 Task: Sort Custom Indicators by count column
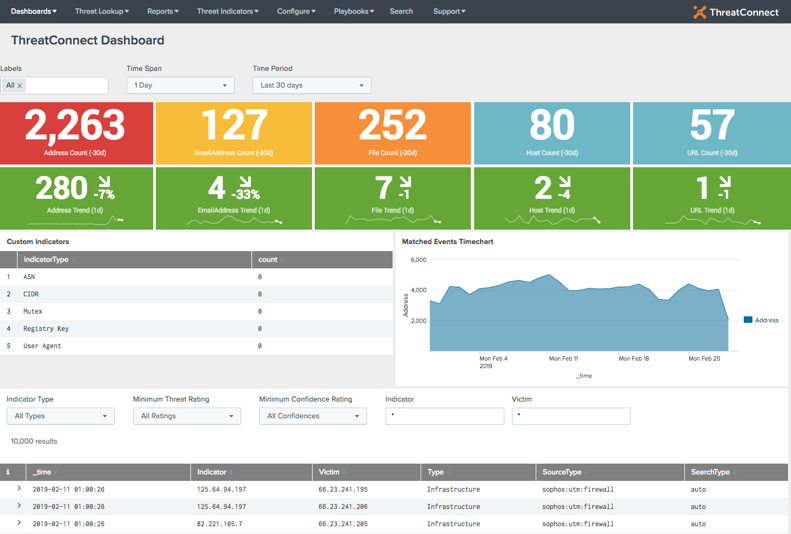(322, 259)
